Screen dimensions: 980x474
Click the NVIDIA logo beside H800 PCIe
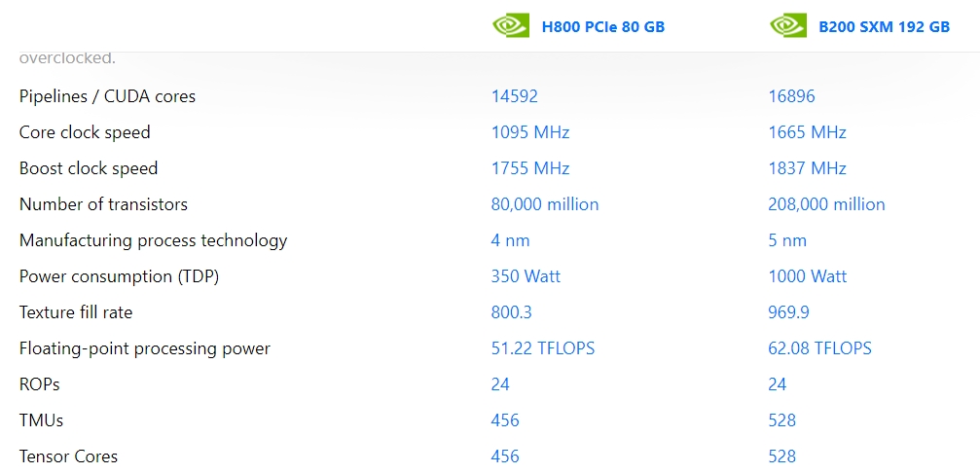click(x=511, y=25)
